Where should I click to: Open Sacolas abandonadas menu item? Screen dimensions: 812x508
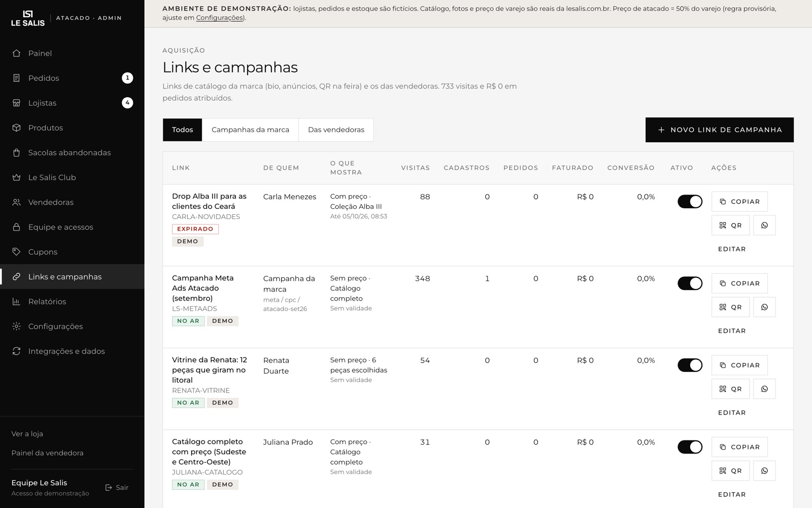tap(72, 153)
